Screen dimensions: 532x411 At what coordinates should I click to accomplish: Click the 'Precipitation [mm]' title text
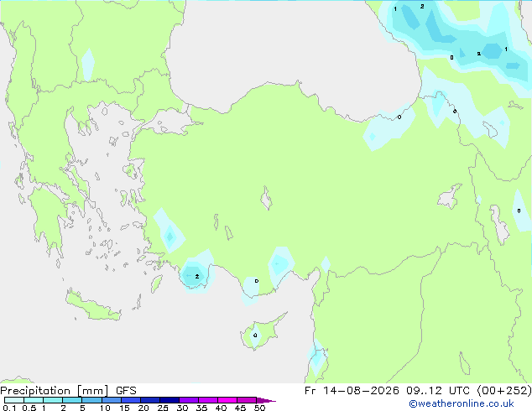(x=55, y=391)
